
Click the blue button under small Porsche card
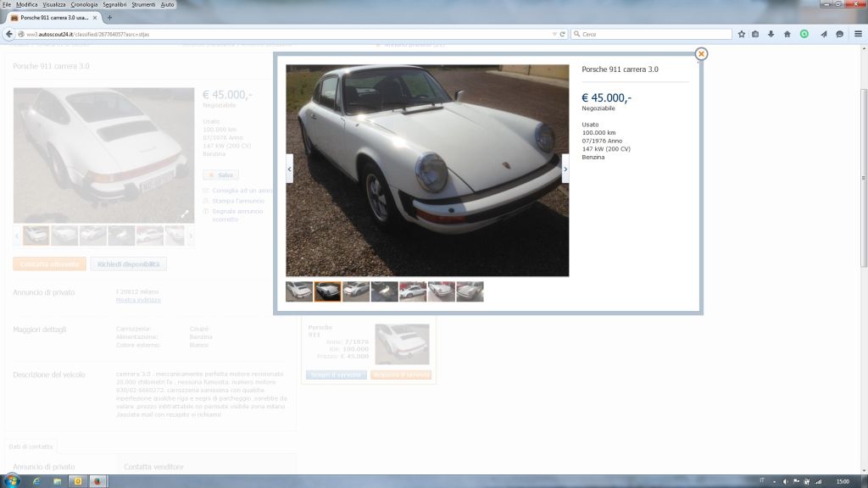[336, 374]
